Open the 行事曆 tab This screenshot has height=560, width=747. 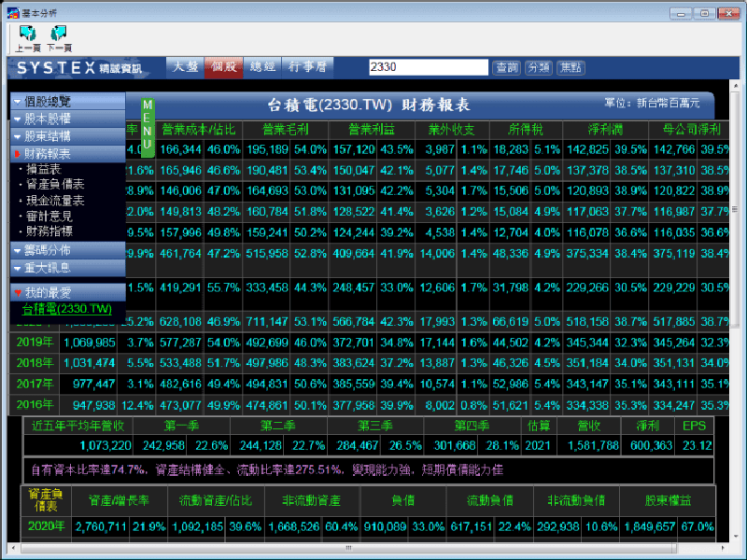click(x=306, y=67)
